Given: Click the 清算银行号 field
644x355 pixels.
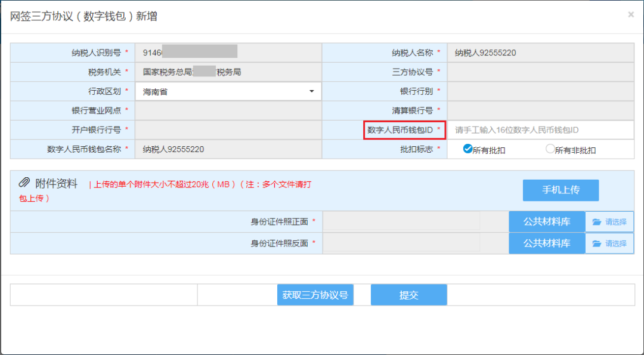Looking at the screenshot, I should coord(540,110).
